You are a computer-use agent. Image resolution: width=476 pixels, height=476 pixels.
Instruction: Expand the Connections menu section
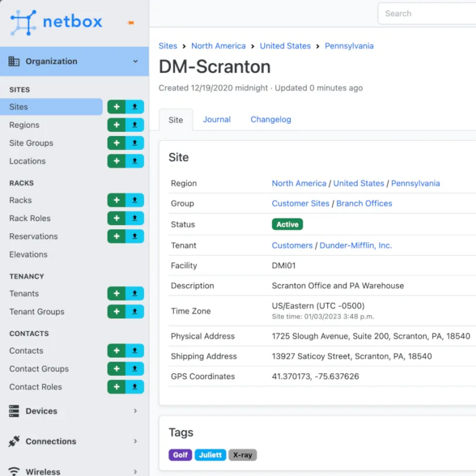[x=74, y=442]
